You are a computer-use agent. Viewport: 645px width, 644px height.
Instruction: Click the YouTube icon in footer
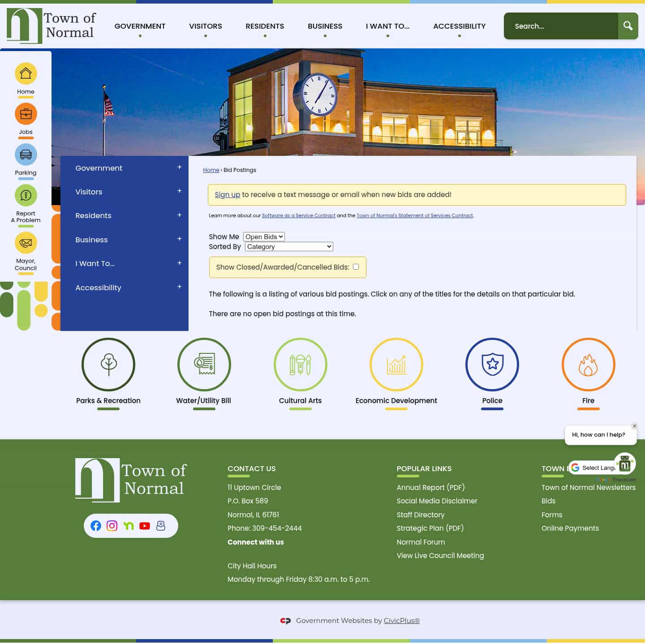click(x=144, y=526)
